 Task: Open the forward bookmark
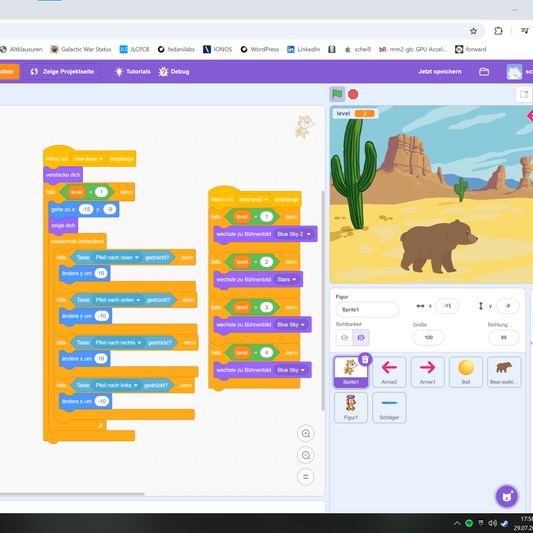(471, 49)
